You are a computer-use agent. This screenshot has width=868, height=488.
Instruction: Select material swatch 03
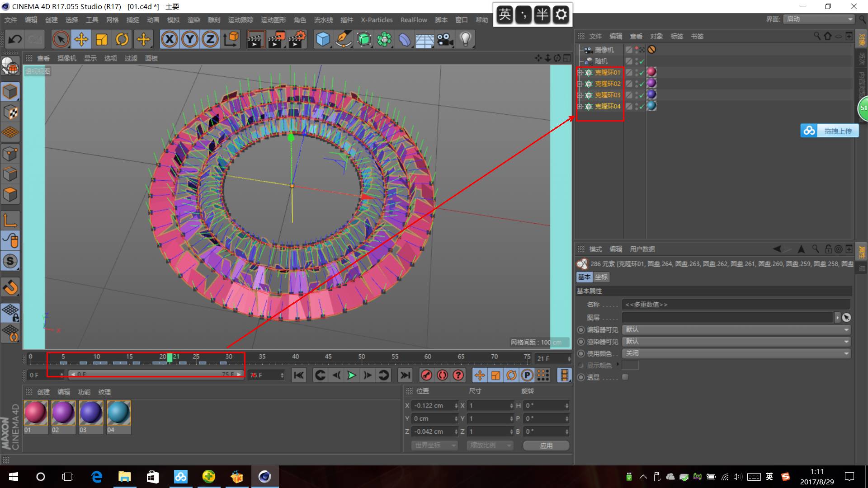(91, 413)
